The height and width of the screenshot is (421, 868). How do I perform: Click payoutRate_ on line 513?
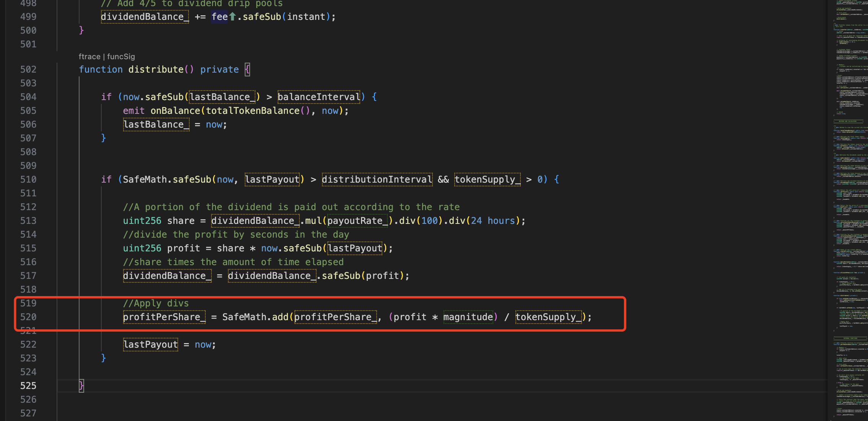(x=358, y=221)
